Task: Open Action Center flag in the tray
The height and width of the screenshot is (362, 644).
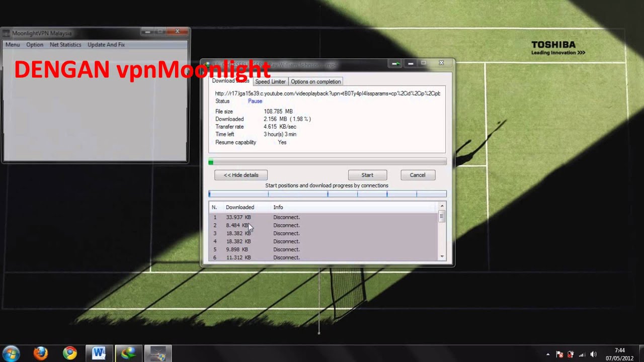Action: coord(559,354)
